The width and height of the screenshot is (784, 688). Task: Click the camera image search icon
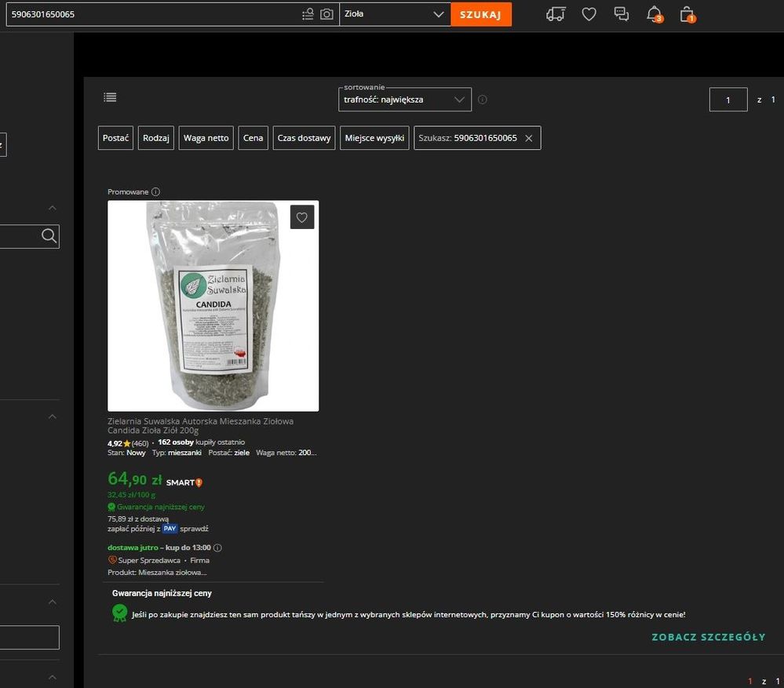pos(326,14)
